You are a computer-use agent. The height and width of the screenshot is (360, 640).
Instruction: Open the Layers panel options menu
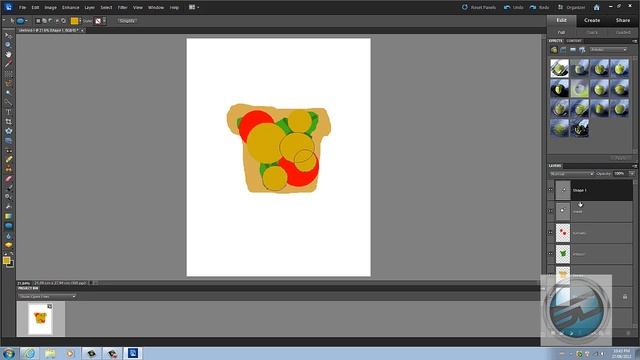point(634,166)
